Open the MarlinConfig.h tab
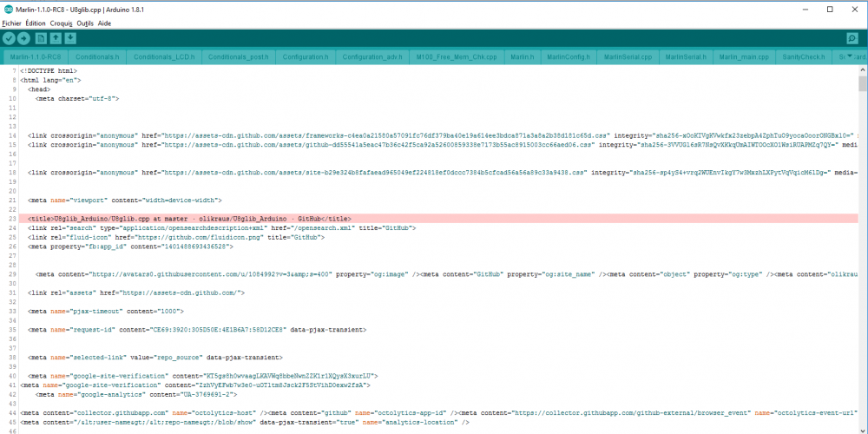Screen dimensions: 868x434 569,57
